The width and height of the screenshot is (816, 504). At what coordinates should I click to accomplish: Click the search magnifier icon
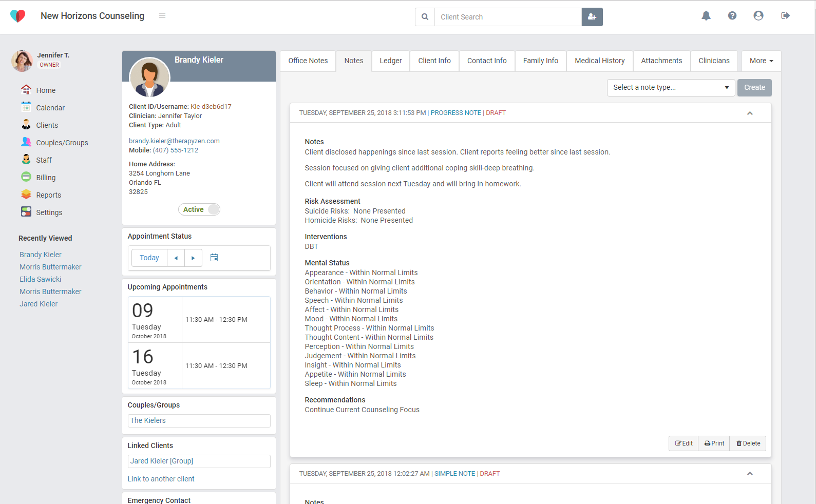(x=425, y=17)
